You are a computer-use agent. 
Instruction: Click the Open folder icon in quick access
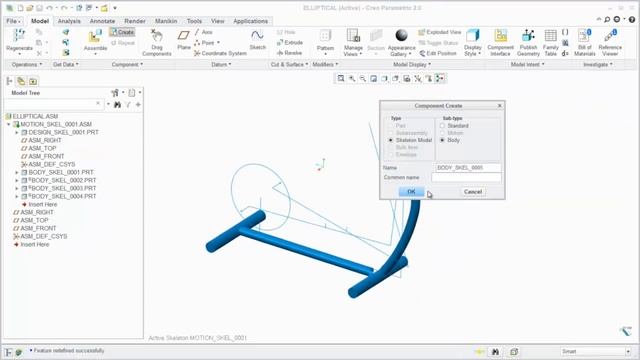tap(29, 8)
